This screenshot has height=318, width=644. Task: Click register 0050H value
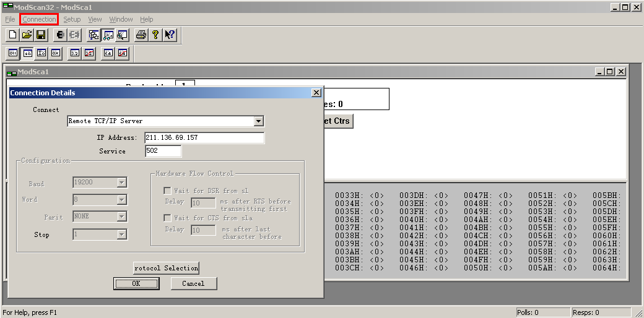pyautogui.click(x=505, y=268)
